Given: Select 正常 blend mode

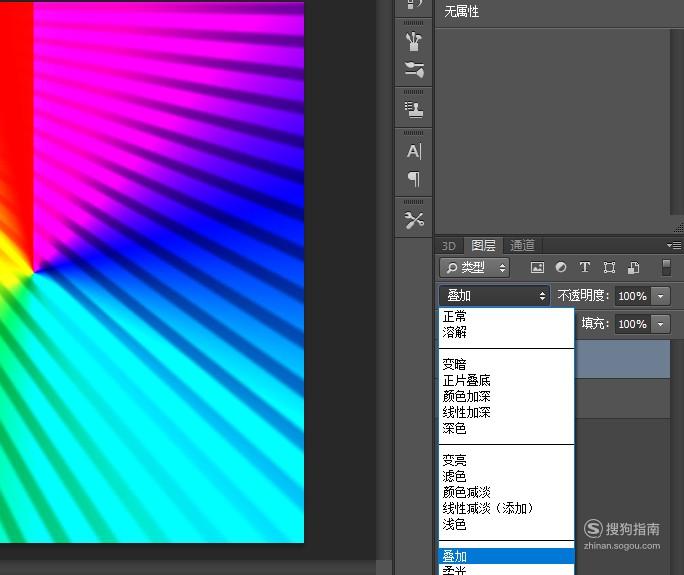Looking at the screenshot, I should click(x=506, y=316).
